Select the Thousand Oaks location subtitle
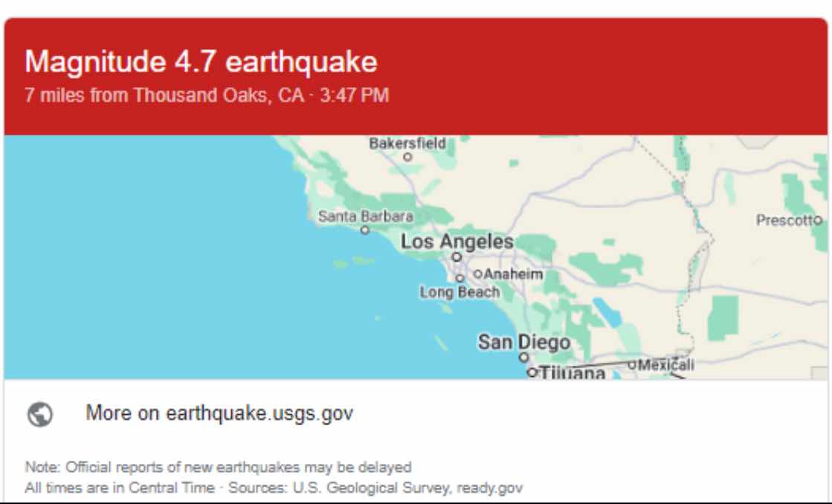This screenshot has height=504, width=832. point(207,95)
